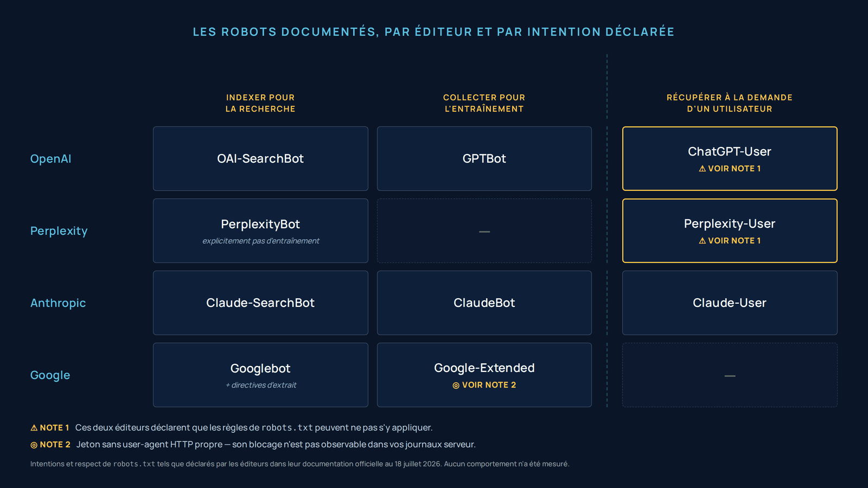
Task: Click the main title 'Les robots documentés'
Action: pos(433,32)
